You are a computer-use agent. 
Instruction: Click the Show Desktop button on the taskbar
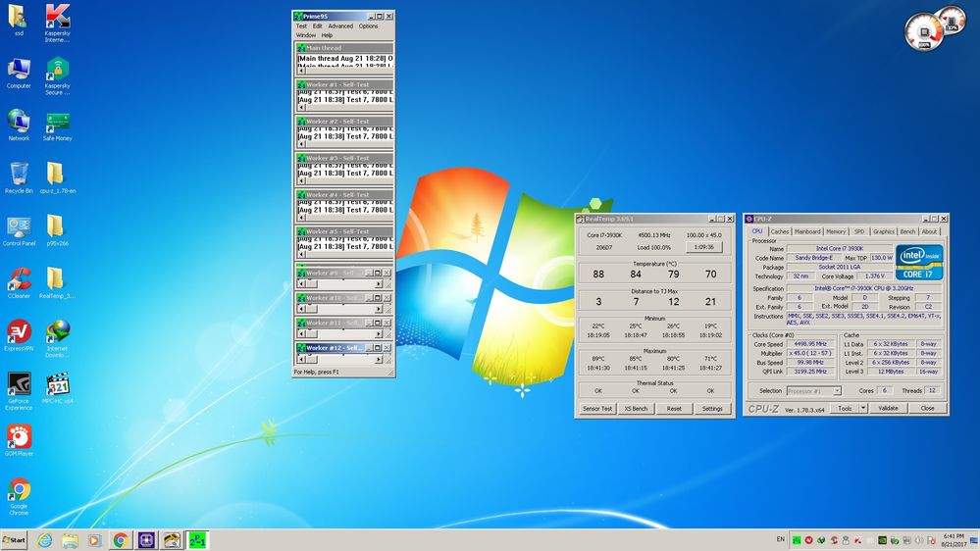coord(974,540)
